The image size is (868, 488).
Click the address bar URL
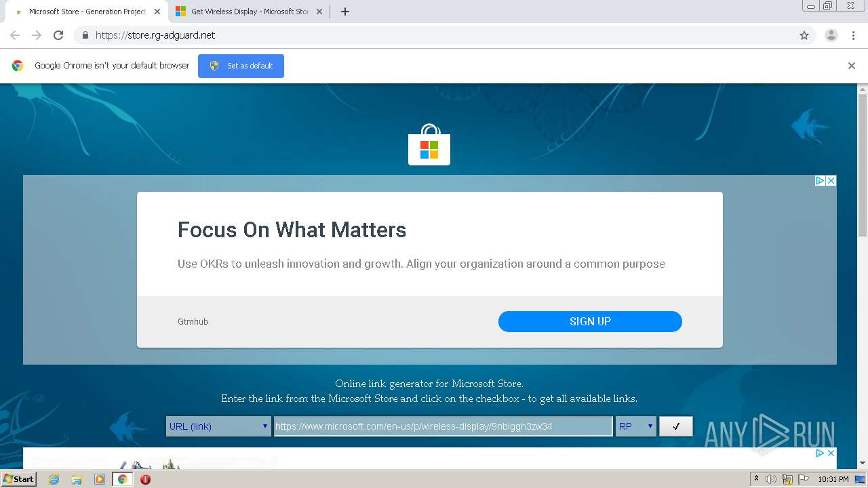click(155, 35)
